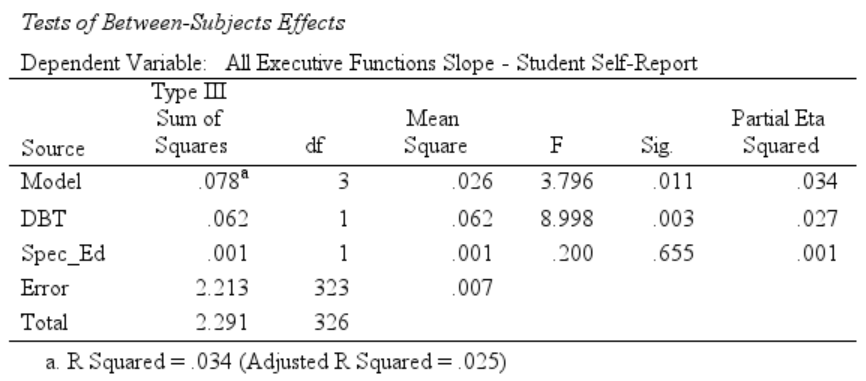This screenshot has height=381, width=866.
Task: Select the Dependent Variable description line
Action: tap(359, 64)
